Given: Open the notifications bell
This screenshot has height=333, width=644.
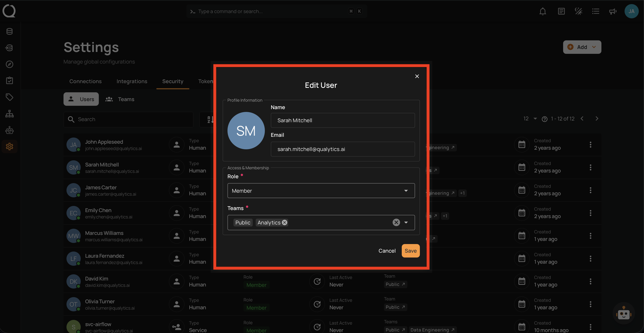Looking at the screenshot, I should tap(543, 11).
